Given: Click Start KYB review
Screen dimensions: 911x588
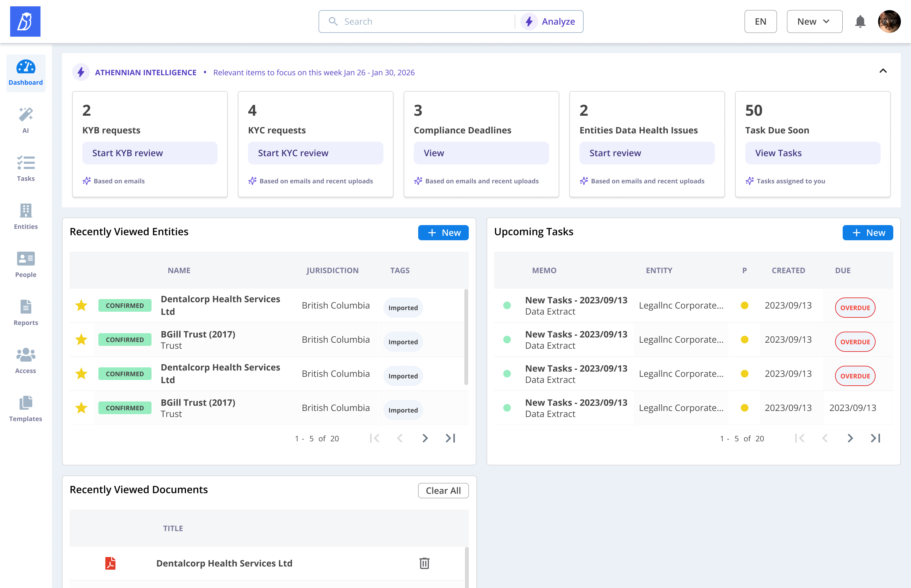Looking at the screenshot, I should click(x=150, y=153).
